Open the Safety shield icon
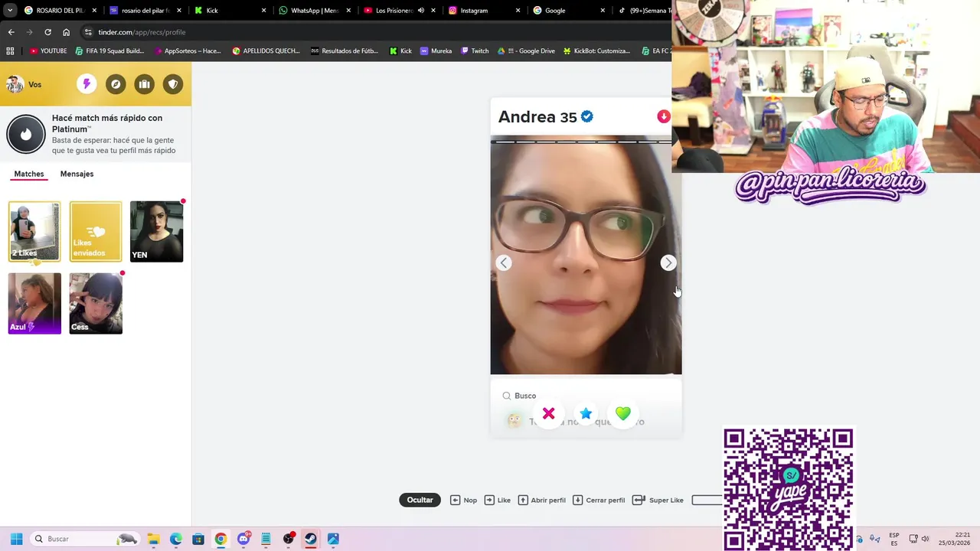Image resolution: width=980 pixels, height=551 pixels. coord(174,84)
